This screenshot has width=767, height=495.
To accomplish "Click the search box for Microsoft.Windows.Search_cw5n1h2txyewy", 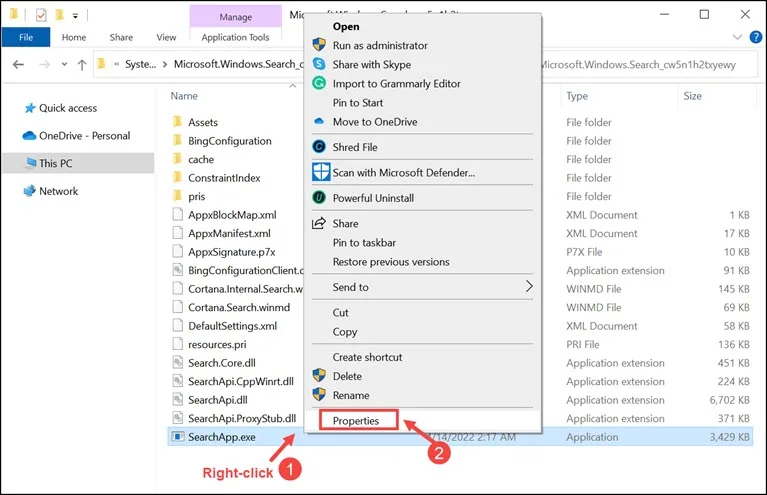I will click(649, 65).
